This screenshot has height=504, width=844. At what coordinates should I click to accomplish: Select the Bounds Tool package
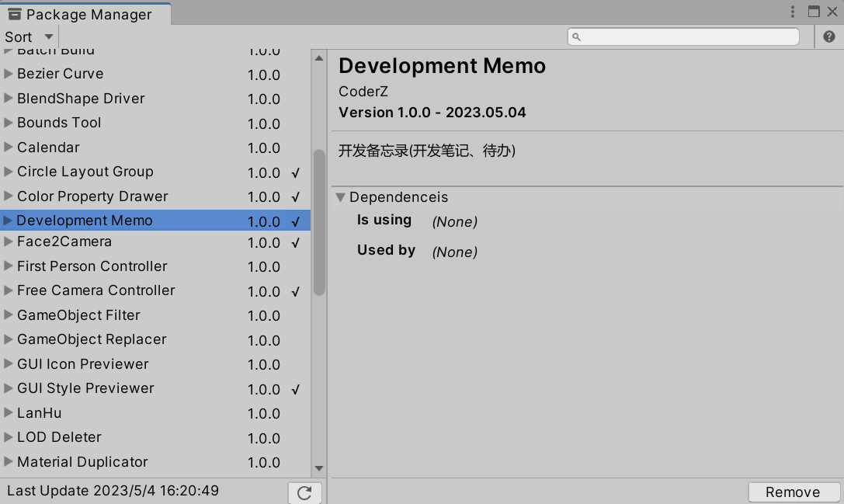click(155, 123)
